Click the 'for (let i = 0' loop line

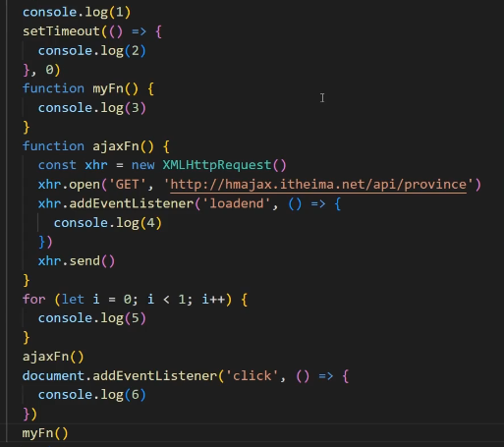tap(135, 300)
